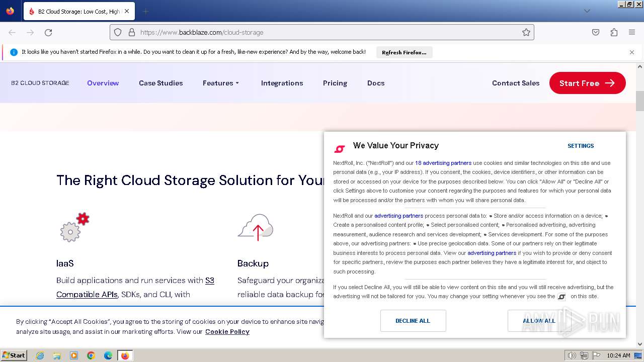The height and width of the screenshot is (362, 644).
Task: Click the network tray icon
Action: (x=584, y=355)
